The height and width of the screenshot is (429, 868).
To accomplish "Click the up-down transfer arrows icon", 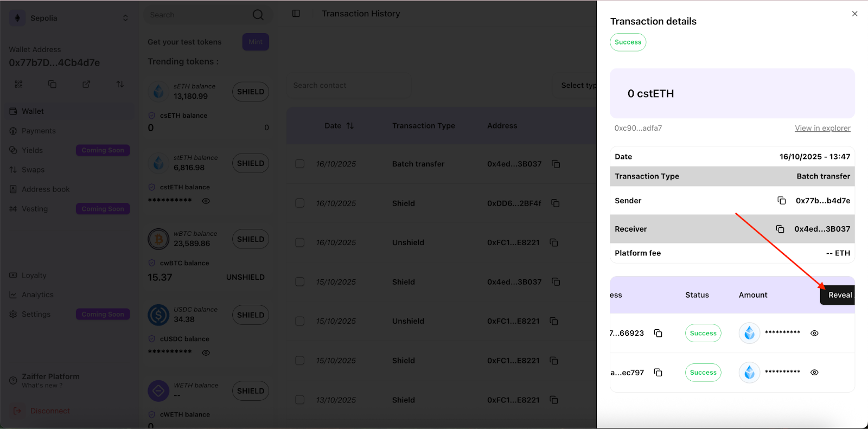I will coord(120,84).
